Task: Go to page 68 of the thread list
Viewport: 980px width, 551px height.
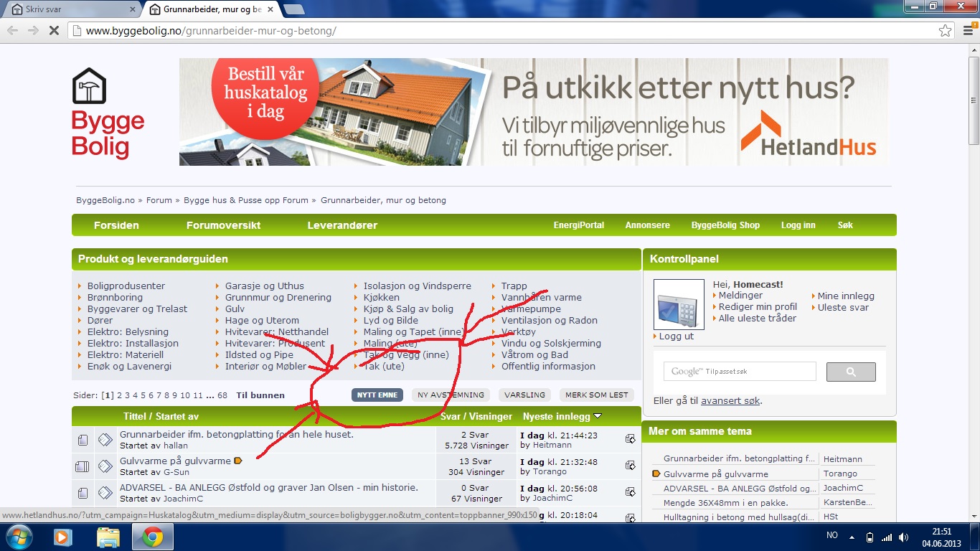Action: coord(222,395)
